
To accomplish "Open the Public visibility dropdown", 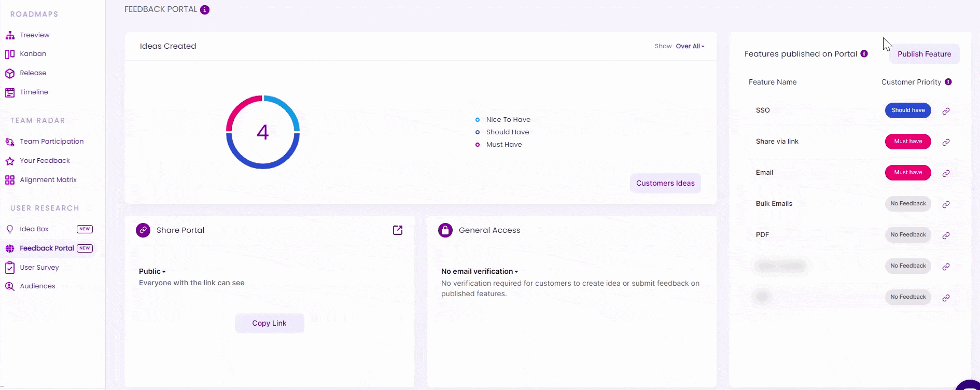I will coord(152,271).
